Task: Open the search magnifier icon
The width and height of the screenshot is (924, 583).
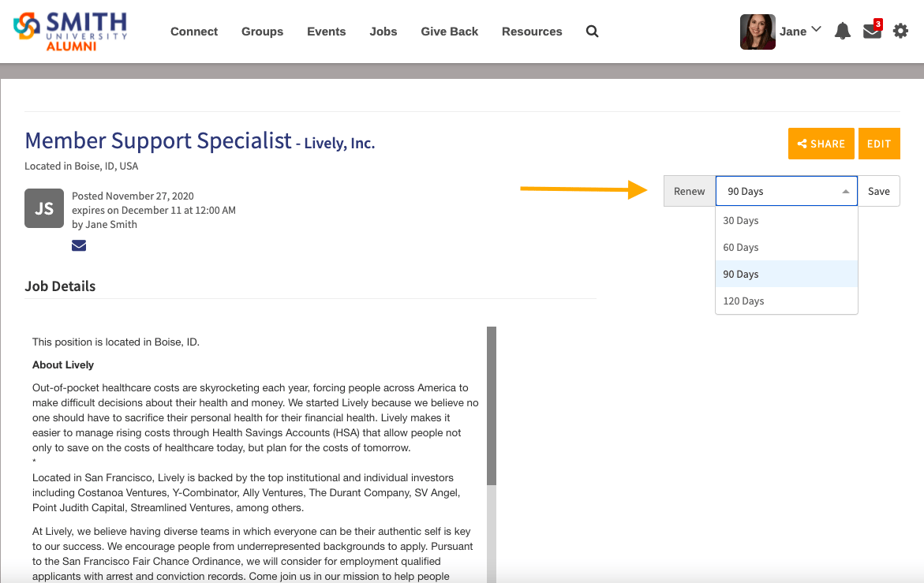Action: point(593,32)
